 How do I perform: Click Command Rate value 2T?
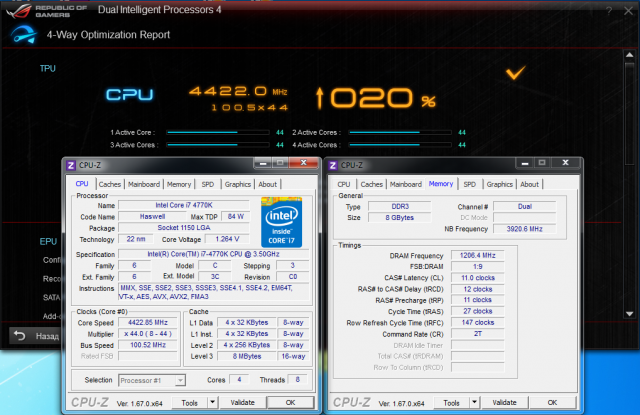tap(478, 334)
